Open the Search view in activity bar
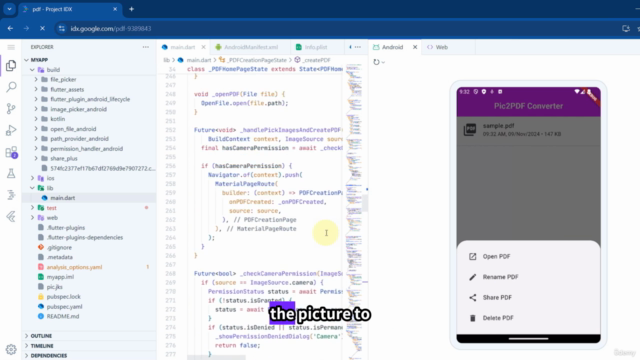Screen dimensions: 640x360 click(11, 87)
